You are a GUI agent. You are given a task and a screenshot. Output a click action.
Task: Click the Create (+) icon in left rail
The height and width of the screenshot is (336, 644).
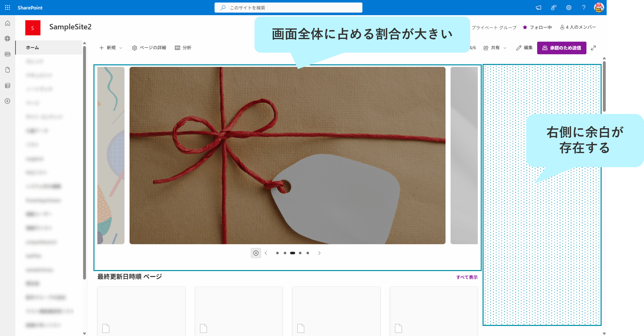tap(7, 101)
